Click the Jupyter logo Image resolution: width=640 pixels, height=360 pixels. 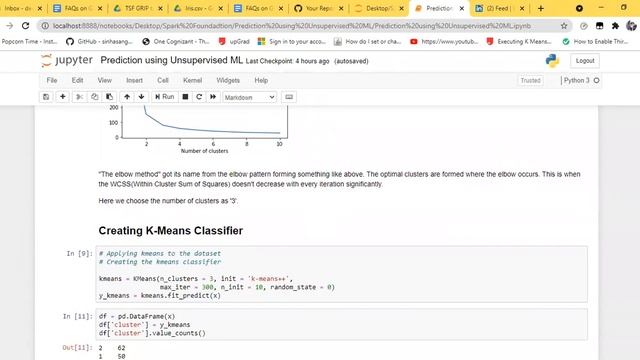(67, 60)
